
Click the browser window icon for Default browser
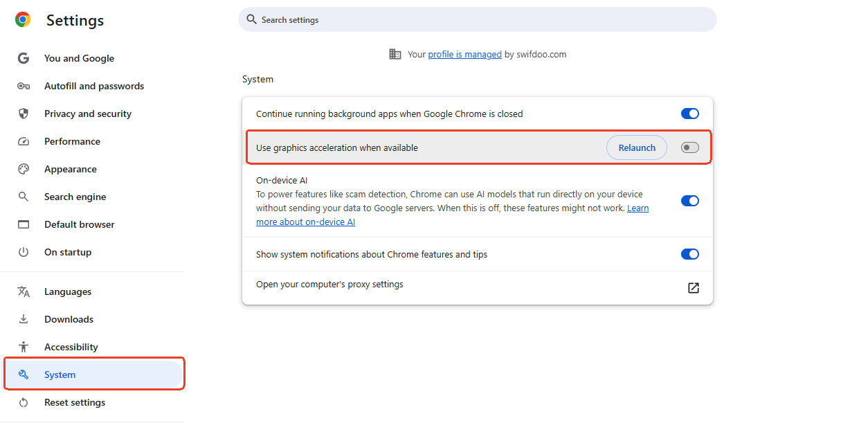pos(24,224)
